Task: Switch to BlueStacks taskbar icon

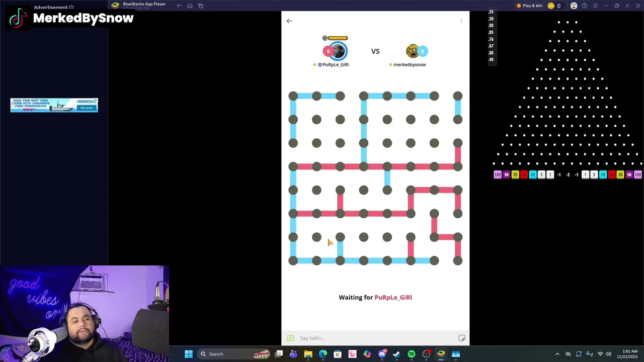Action: (441, 354)
